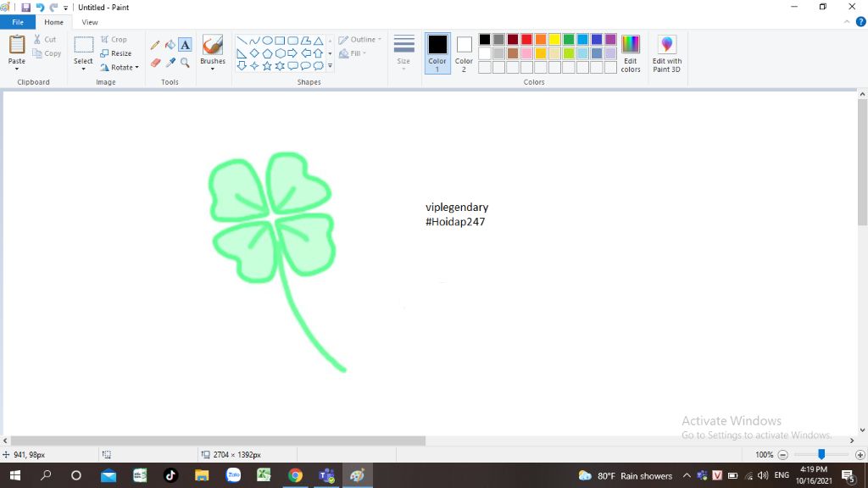
Task: Choose the Triangle shape
Action: [319, 41]
